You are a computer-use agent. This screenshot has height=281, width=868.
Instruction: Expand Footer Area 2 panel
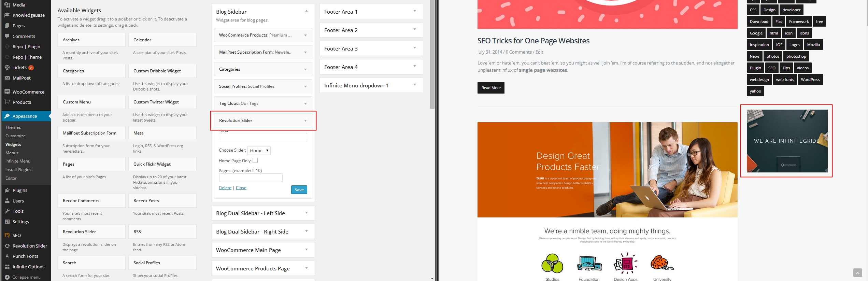[415, 29]
